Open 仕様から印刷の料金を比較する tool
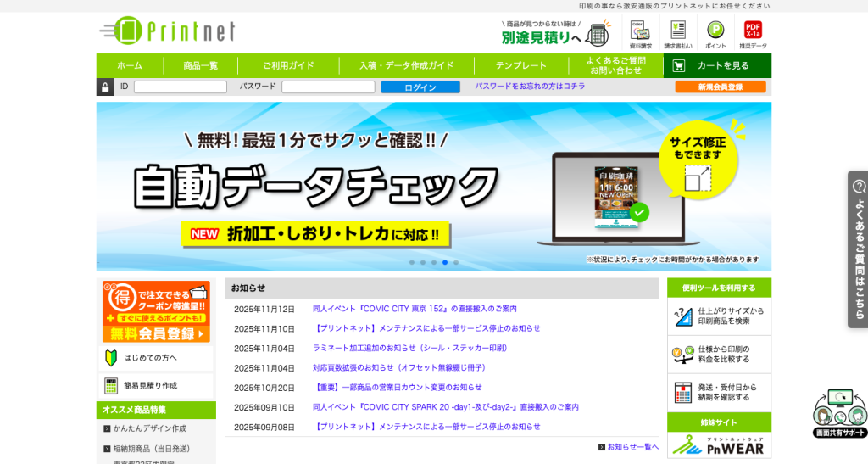Viewport: 868px width, 464px height. pos(719,355)
